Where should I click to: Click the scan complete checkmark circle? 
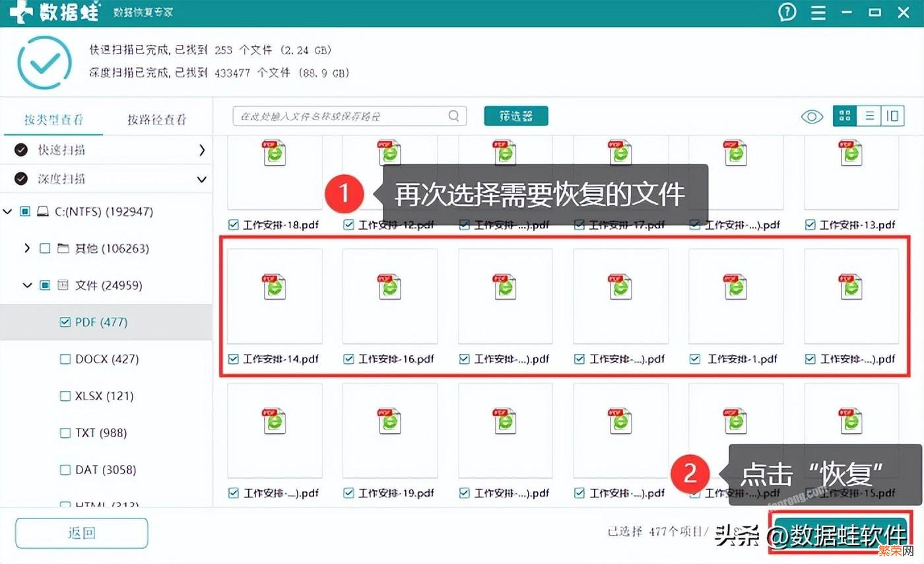click(44, 63)
